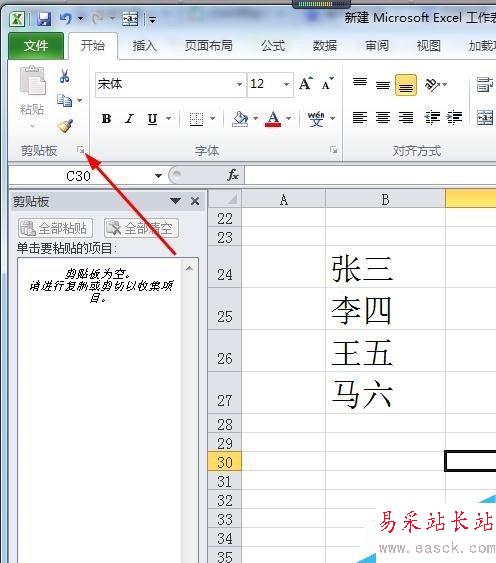Open the font size 12 dropdown
This screenshot has width=496, height=563.
(x=286, y=85)
